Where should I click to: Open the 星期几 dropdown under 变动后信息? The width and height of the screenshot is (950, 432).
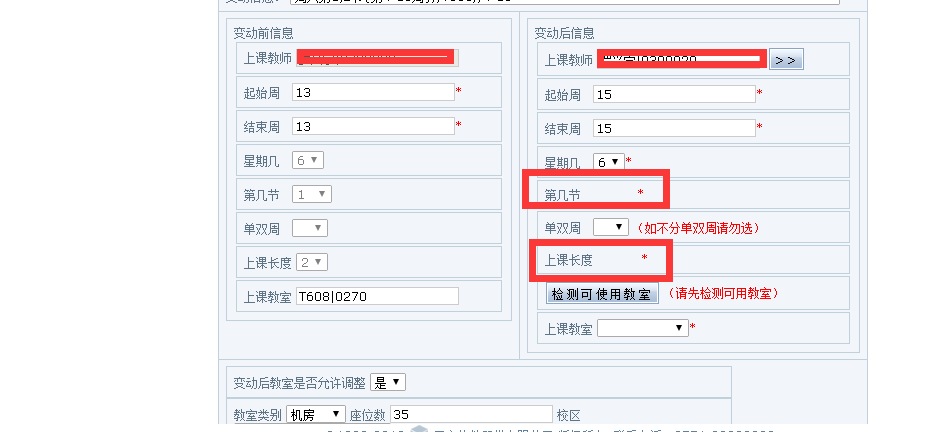tap(608, 161)
